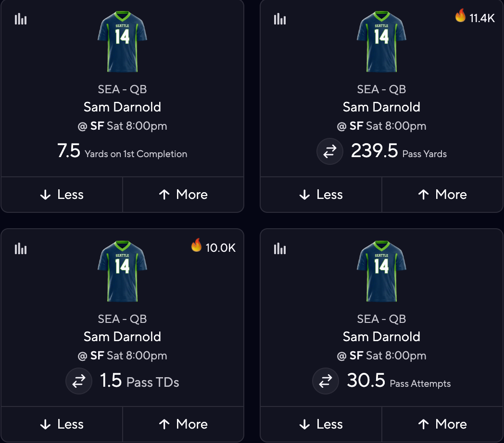
Task: Swap the alternate line for Pass Yards
Action: (x=330, y=151)
